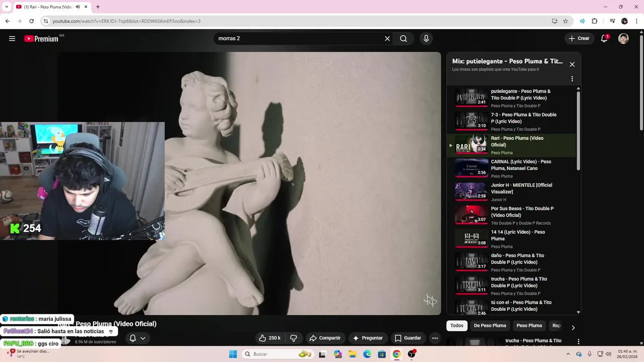Open the Crear create menu
644x362 pixels.
click(579, 39)
